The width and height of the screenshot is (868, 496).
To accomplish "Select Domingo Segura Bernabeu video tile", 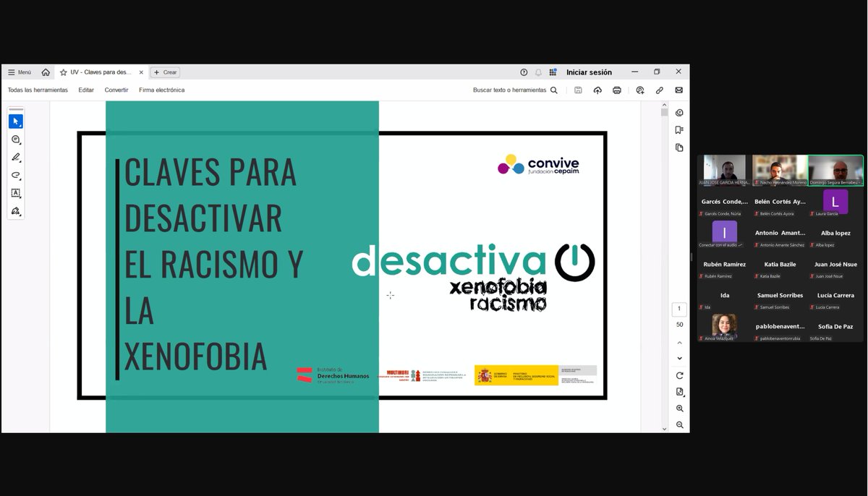I will (835, 171).
